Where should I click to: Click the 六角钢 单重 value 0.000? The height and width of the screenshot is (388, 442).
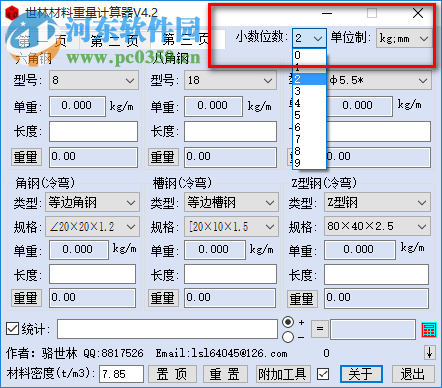click(x=77, y=106)
